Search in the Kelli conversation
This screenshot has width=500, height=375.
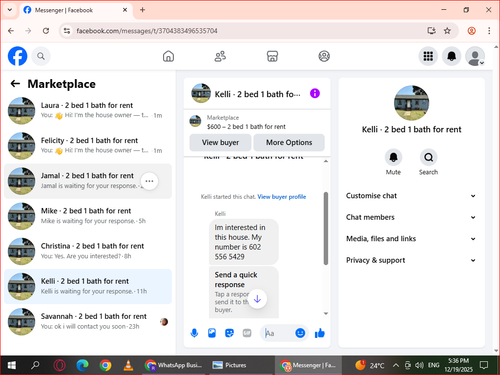(428, 157)
